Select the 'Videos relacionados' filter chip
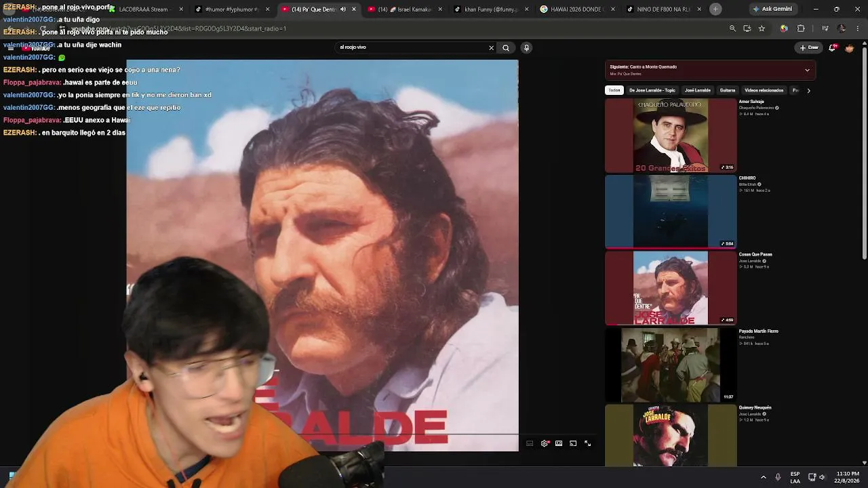This screenshot has height=488, width=868. (x=764, y=90)
